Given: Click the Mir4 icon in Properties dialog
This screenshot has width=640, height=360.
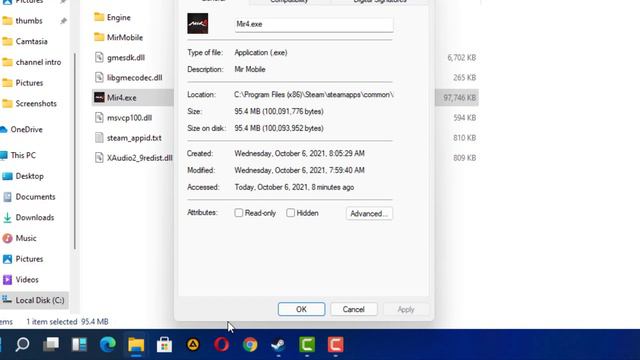Looking at the screenshot, I should 198,23.
